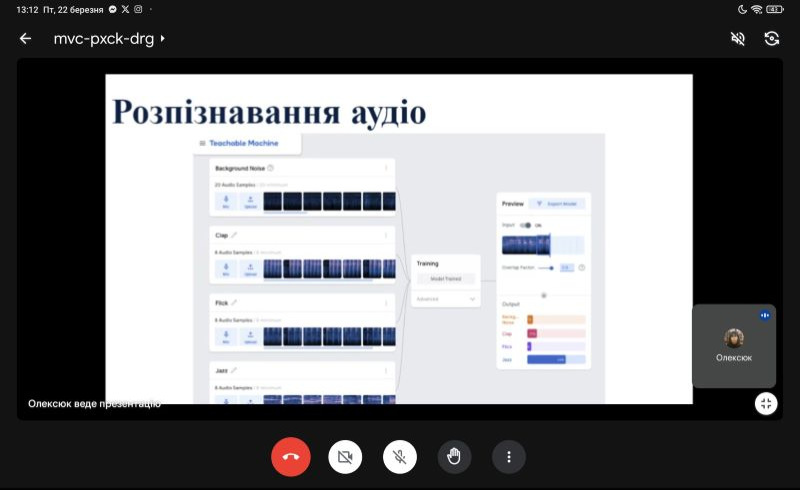The image size is (800, 490).
Task: Tap the Instagram notification icon
Action: (x=138, y=9)
